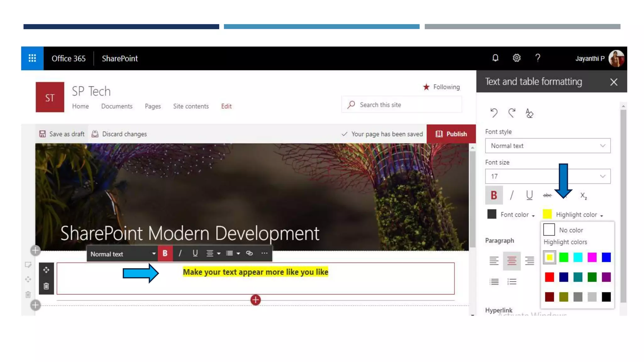Click the notifications bell icon

(495, 58)
